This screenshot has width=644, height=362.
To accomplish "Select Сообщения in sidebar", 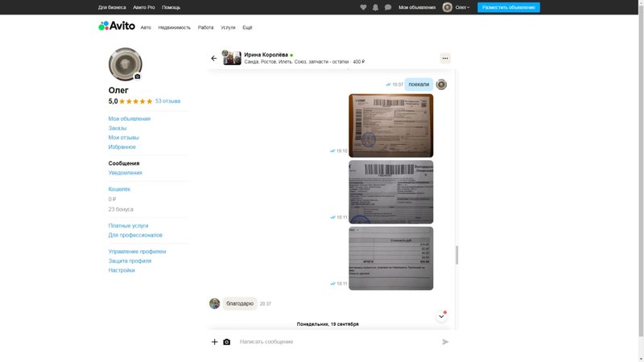I will [124, 163].
